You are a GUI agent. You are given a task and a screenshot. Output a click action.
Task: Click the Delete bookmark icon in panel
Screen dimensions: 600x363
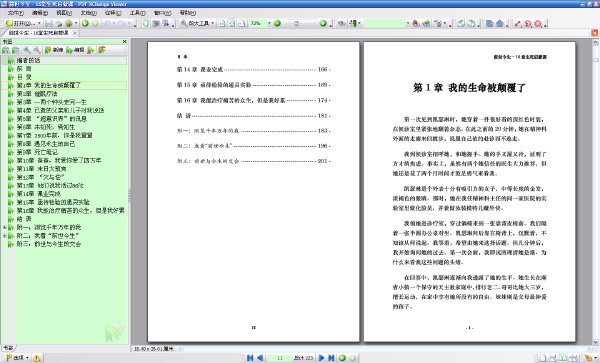click(91, 50)
